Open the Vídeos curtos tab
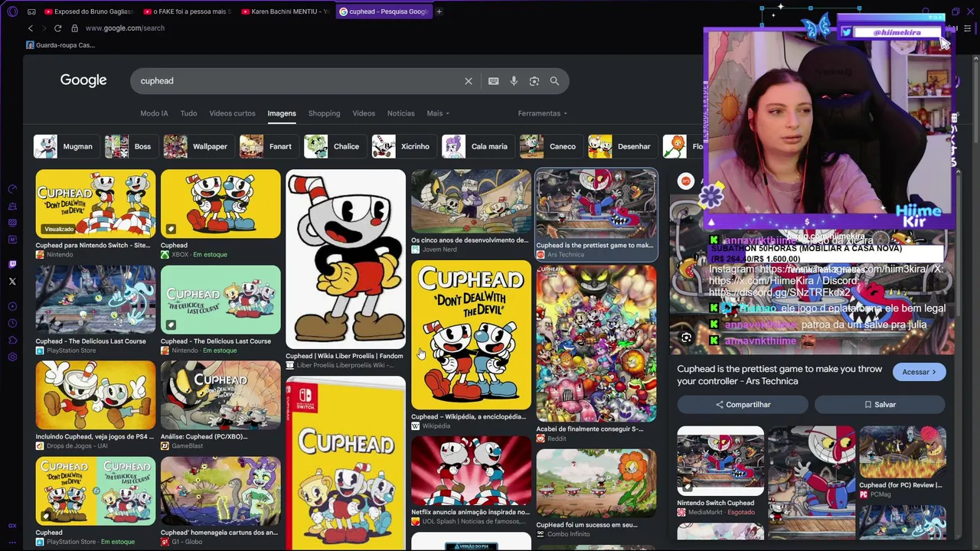Image resolution: width=980 pixels, height=551 pixels. click(232, 113)
